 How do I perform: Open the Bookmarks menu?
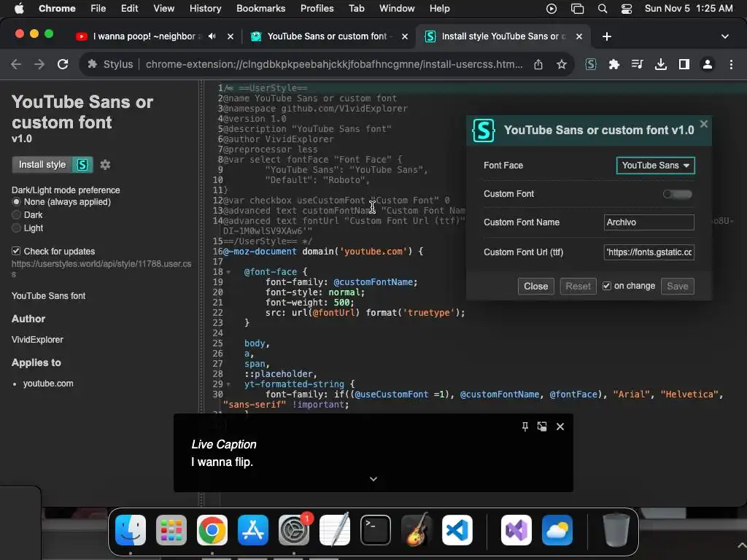tap(260, 9)
